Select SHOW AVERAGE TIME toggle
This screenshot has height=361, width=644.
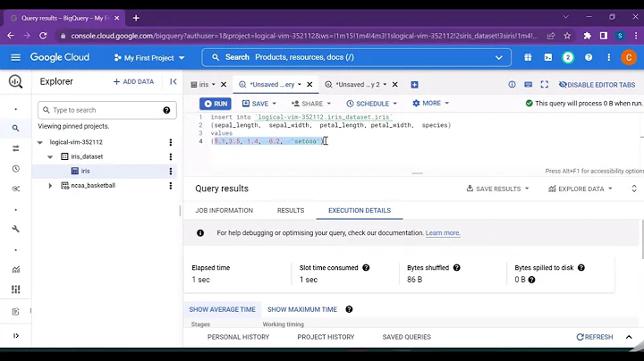(x=222, y=309)
